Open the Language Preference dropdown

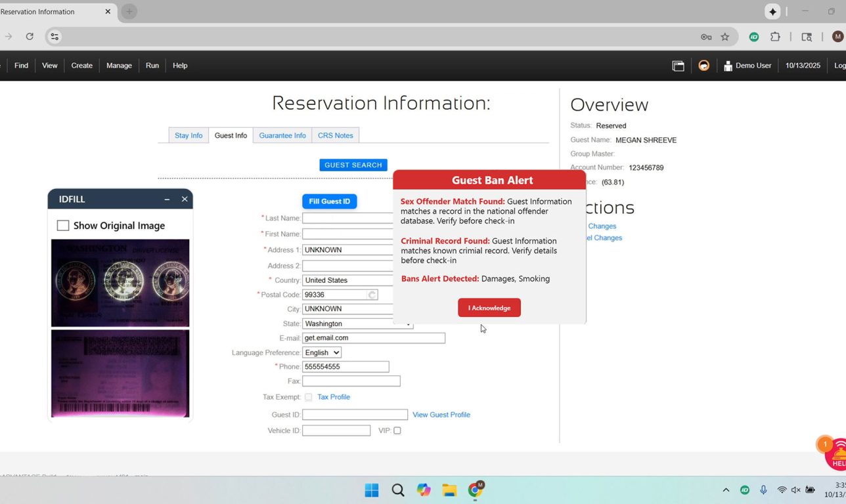322,352
